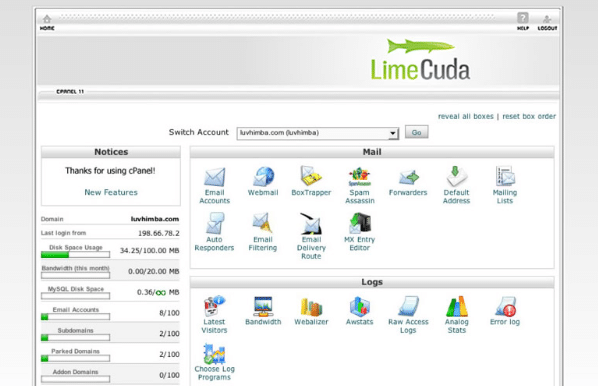
Task: Open Email Delivery Route
Action: click(x=311, y=224)
